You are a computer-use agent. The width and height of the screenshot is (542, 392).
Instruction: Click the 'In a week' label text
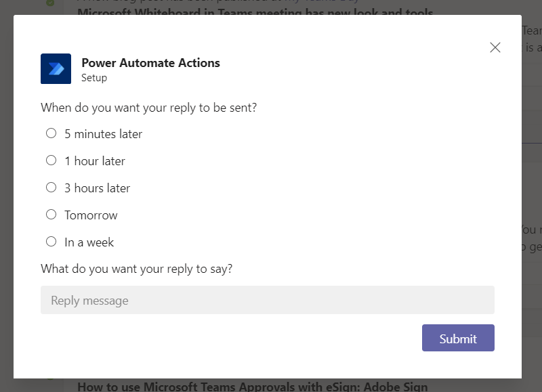click(89, 242)
